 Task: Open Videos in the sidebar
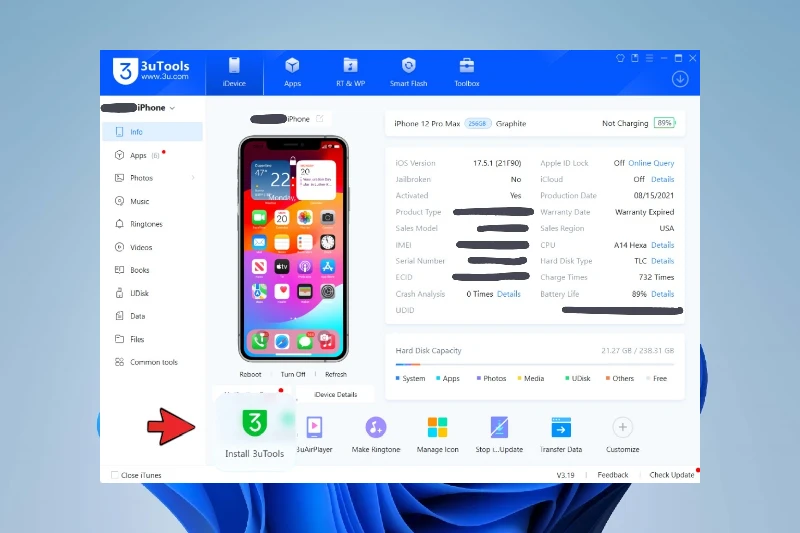(153, 247)
